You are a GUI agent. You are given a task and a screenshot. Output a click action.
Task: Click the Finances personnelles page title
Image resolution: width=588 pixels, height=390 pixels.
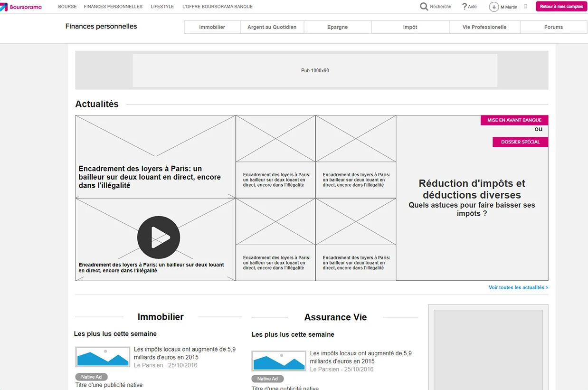tap(101, 27)
